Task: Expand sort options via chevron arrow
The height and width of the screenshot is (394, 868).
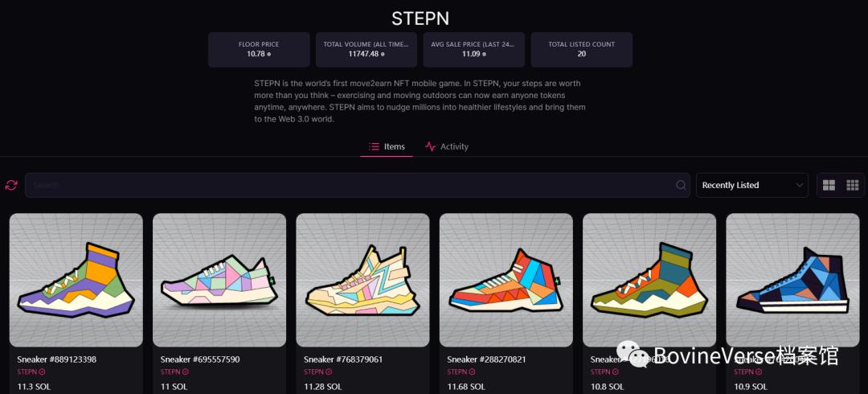Action: (799, 185)
